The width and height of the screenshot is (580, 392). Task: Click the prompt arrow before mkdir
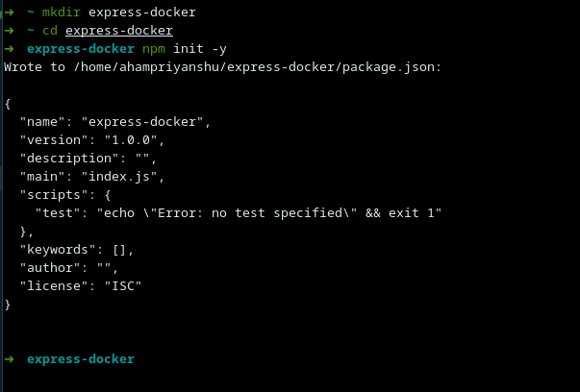click(x=9, y=12)
